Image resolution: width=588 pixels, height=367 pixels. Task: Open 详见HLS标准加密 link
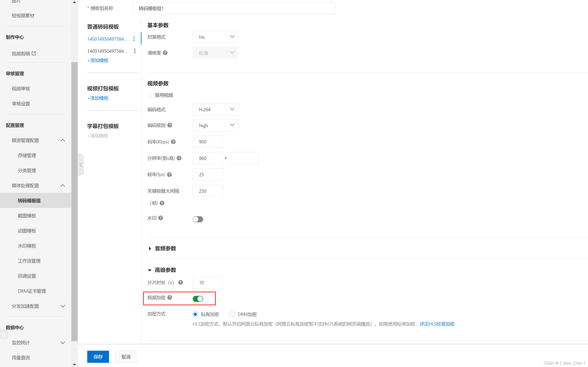click(437, 324)
